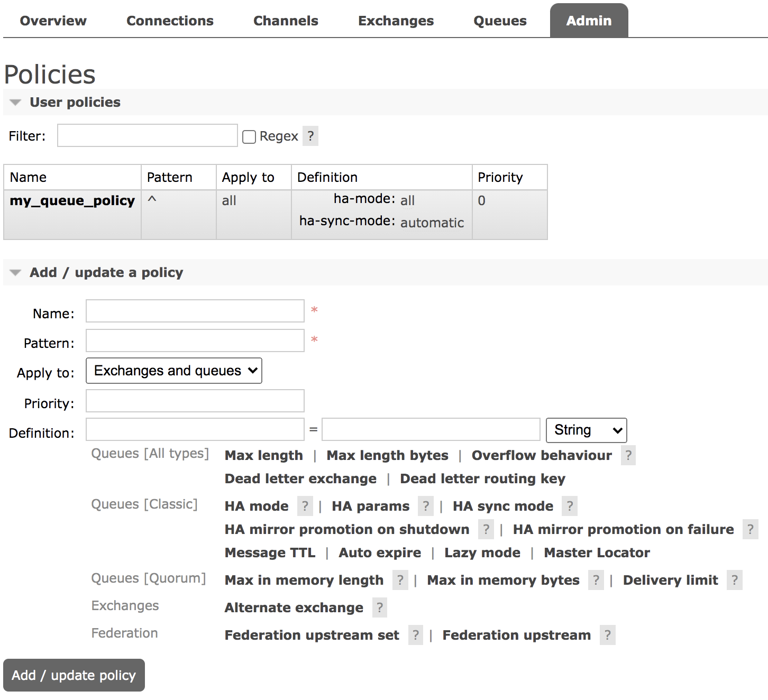Open the Apply to dropdown
This screenshot has width=768, height=700.
[174, 371]
